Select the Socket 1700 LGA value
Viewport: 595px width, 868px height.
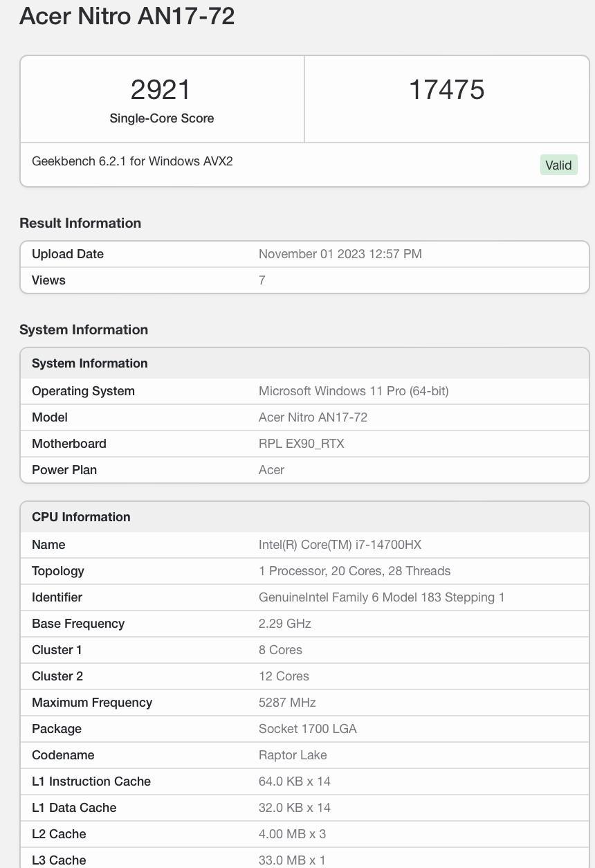308,729
